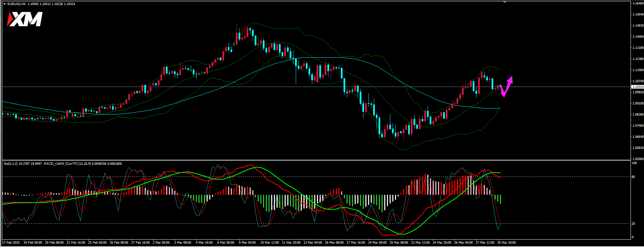Click the 1.14000 price scale label
644x247 pixels.
[638, 37]
